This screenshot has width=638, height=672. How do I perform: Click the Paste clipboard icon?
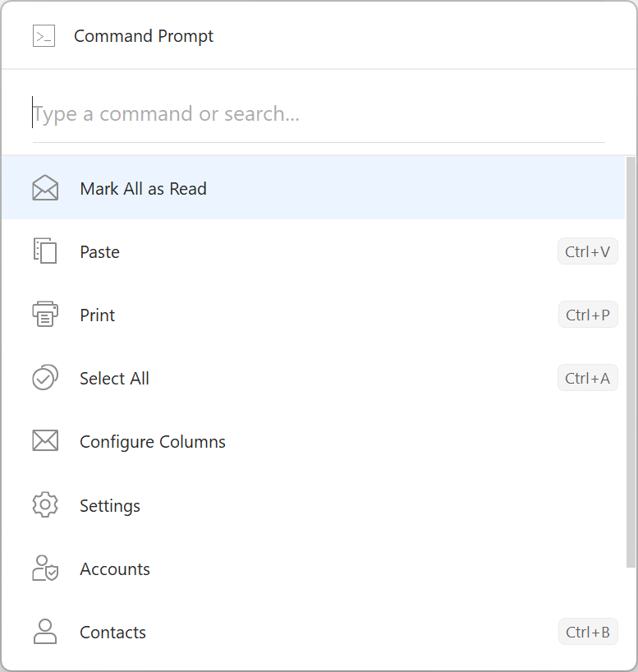[45, 251]
